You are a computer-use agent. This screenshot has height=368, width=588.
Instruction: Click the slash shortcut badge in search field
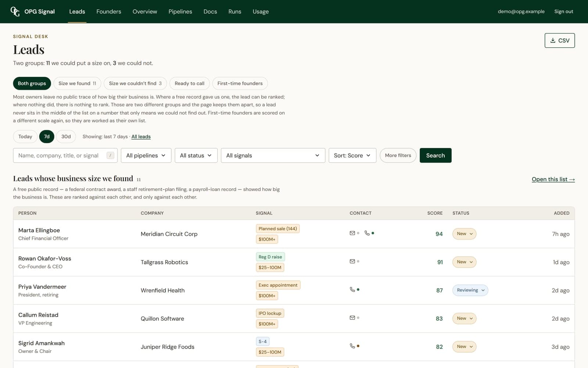[x=110, y=155]
